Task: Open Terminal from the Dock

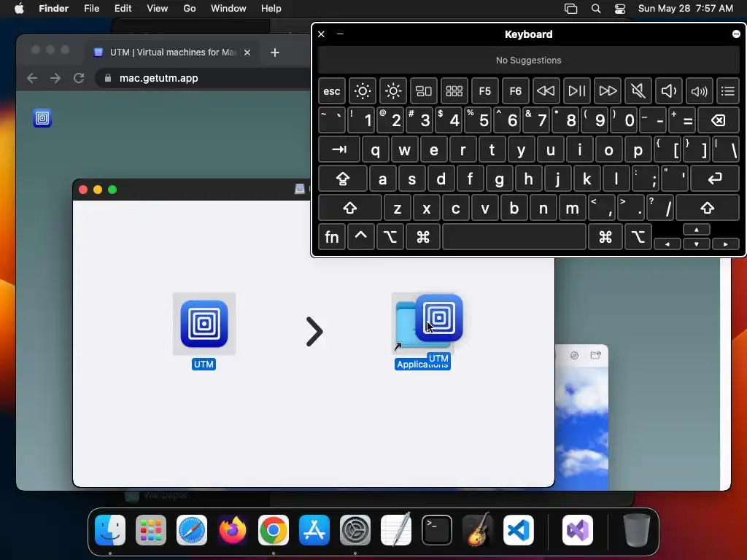Action: pyautogui.click(x=437, y=530)
